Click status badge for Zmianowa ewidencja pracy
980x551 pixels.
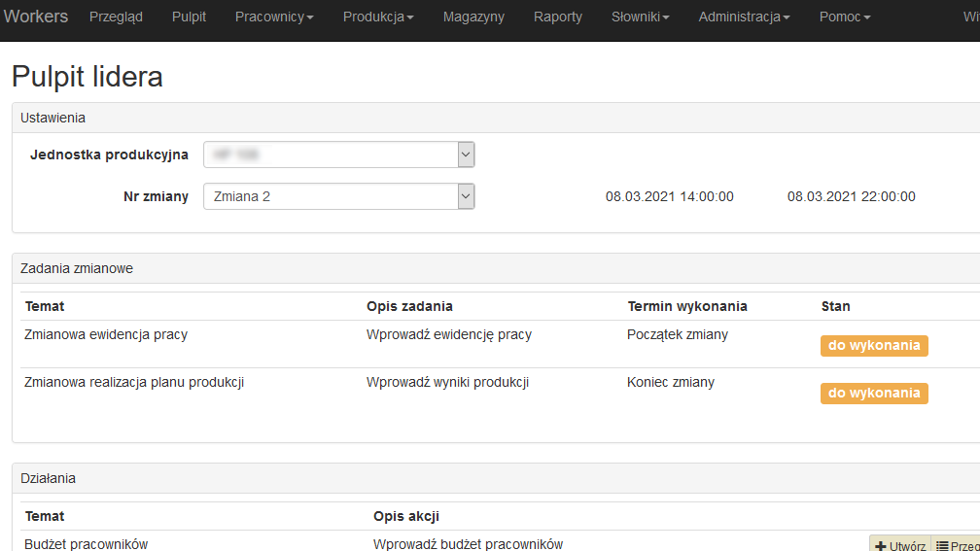click(874, 346)
